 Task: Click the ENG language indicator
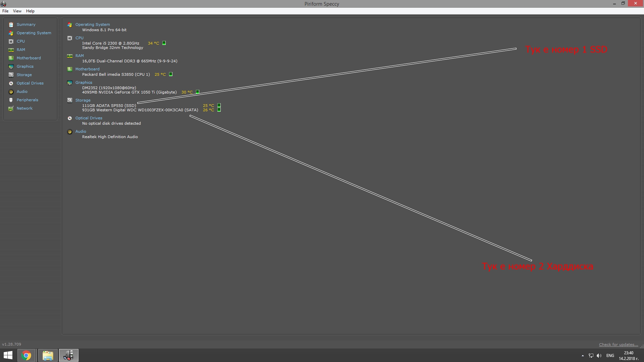(610, 356)
